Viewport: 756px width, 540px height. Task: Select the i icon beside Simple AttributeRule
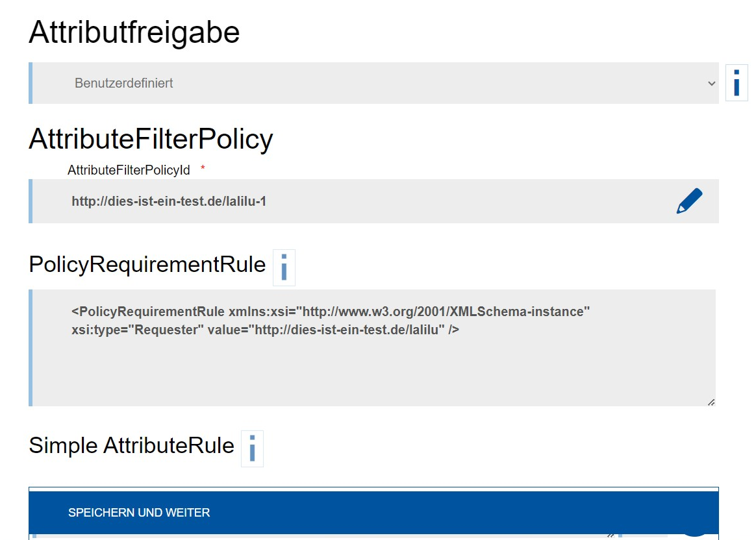pyautogui.click(x=252, y=448)
